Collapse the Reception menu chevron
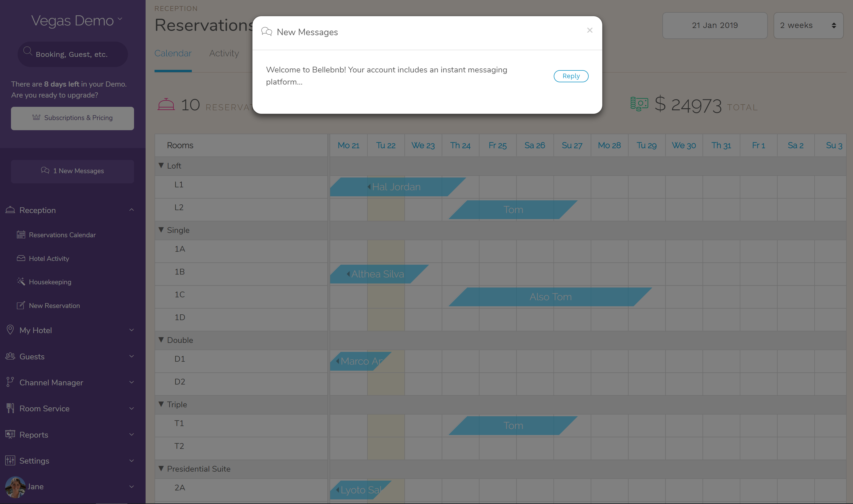The width and height of the screenshot is (853, 504). [131, 210]
